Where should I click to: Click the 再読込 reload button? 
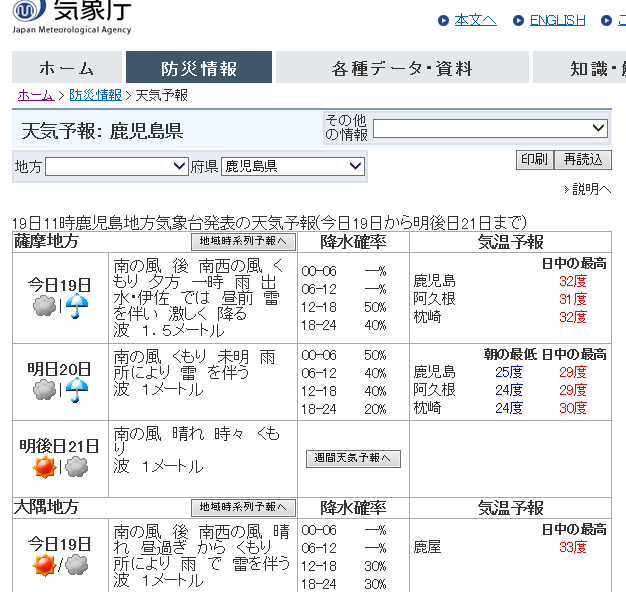[x=583, y=160]
